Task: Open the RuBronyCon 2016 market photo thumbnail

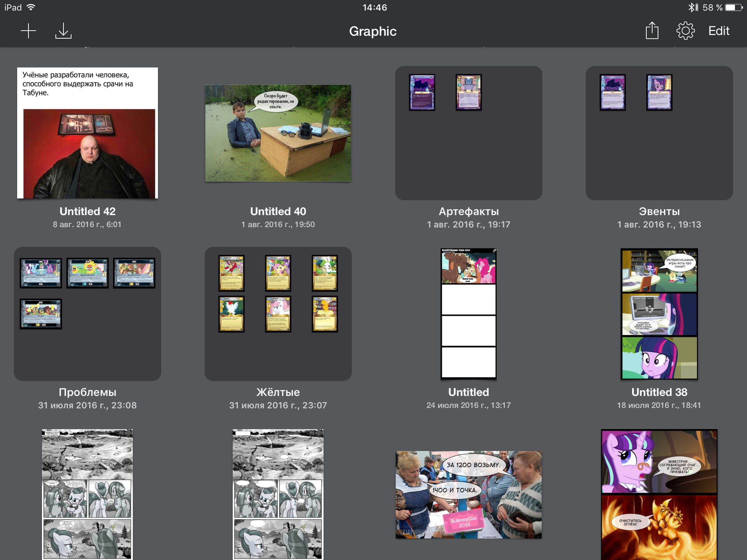Action: (x=469, y=495)
